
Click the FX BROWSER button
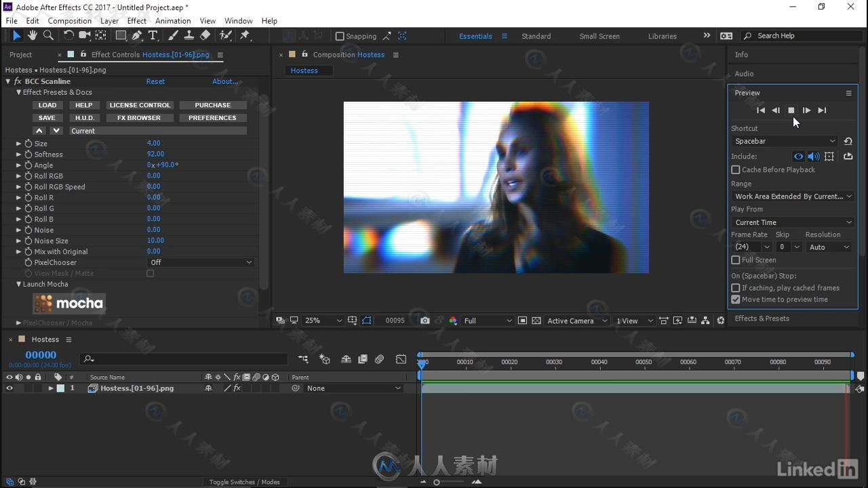[139, 117]
